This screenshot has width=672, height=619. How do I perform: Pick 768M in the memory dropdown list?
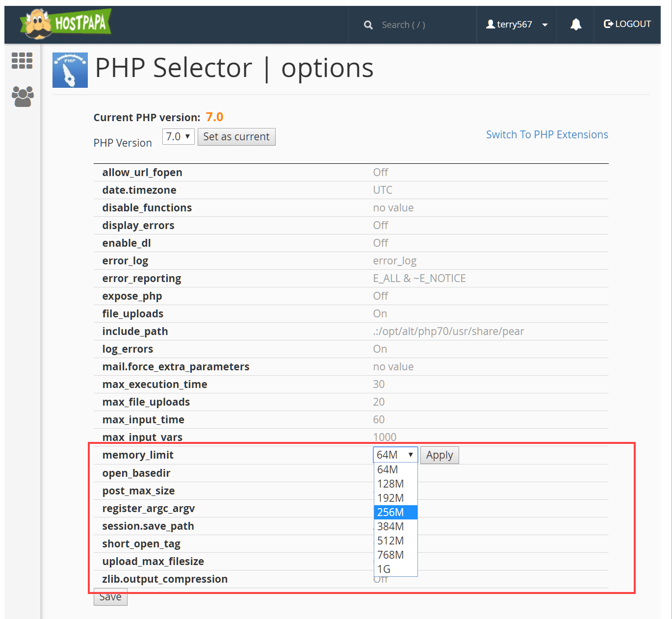point(395,555)
